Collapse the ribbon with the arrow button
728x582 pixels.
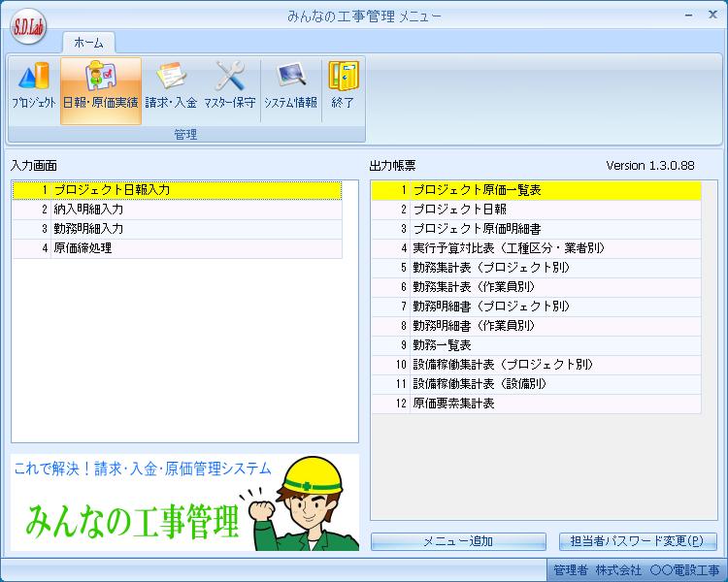click(687, 16)
